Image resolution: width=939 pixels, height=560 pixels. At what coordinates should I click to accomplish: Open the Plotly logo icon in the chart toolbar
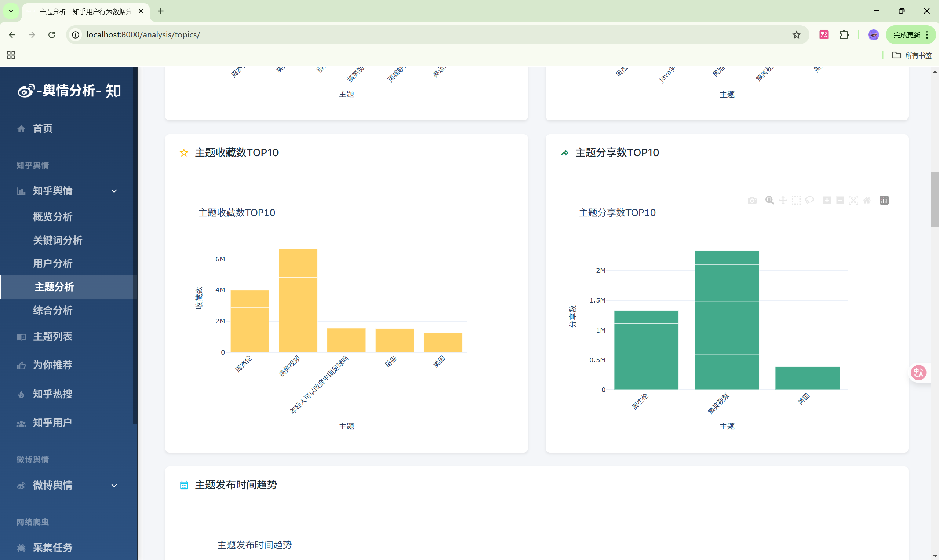point(884,200)
